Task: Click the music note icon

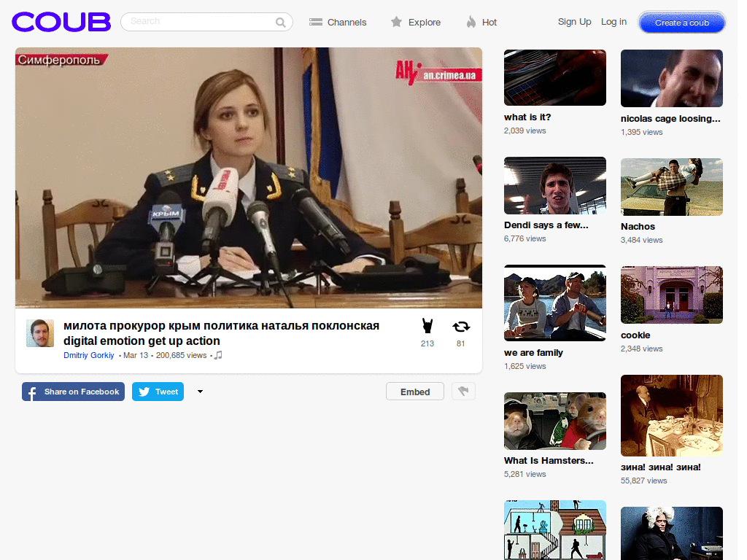Action: tap(218, 355)
